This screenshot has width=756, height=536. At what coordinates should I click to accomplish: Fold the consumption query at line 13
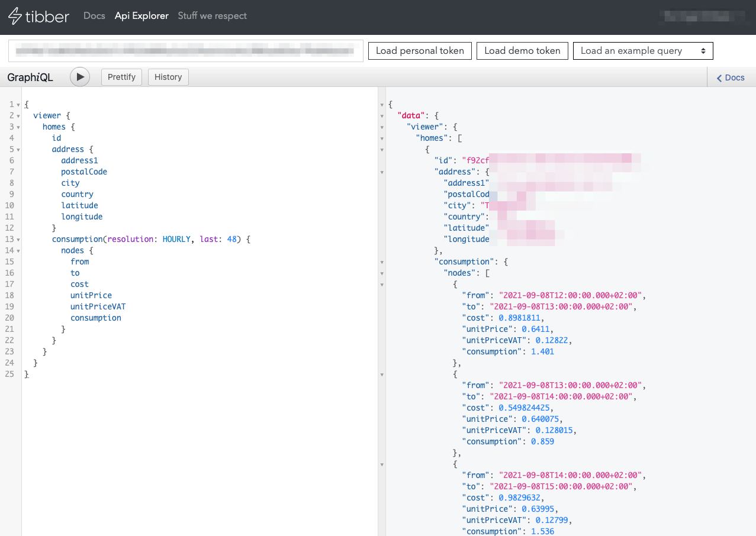(18, 240)
